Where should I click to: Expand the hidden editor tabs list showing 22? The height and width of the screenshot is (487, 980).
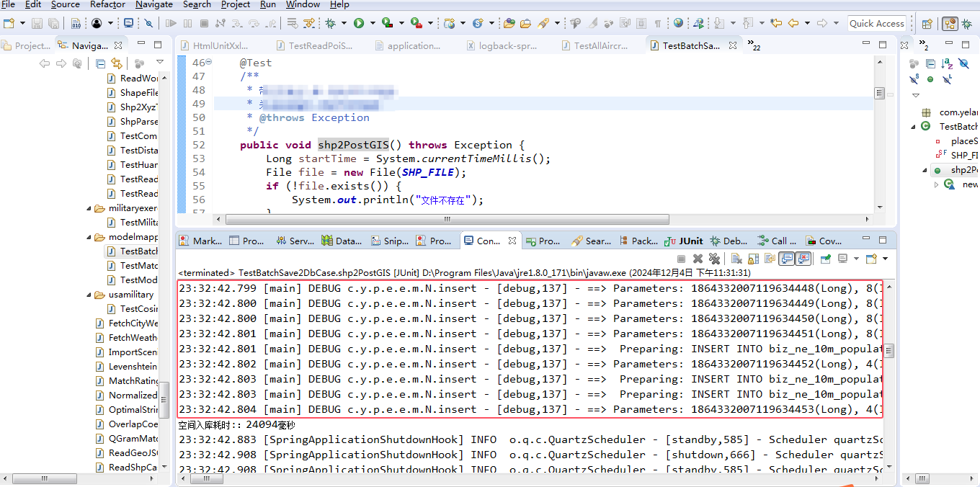[x=754, y=45]
